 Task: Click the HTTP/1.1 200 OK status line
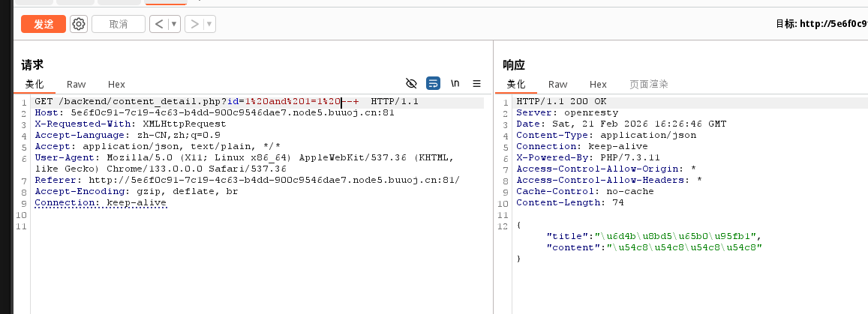[x=561, y=102]
